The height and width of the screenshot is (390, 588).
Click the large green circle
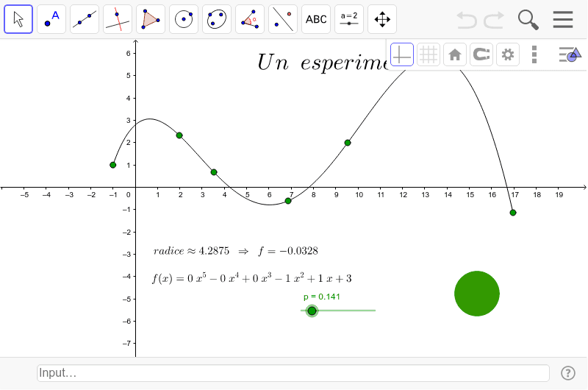pyautogui.click(x=477, y=294)
